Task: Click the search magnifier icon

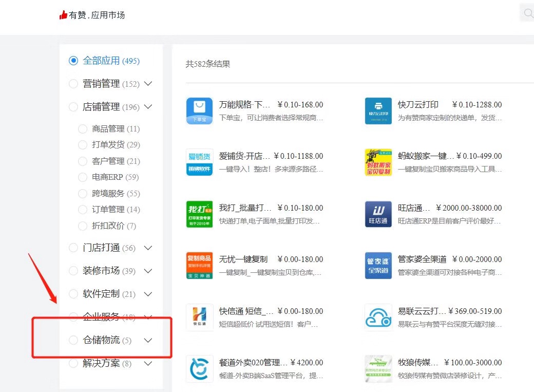Action: (528, 13)
